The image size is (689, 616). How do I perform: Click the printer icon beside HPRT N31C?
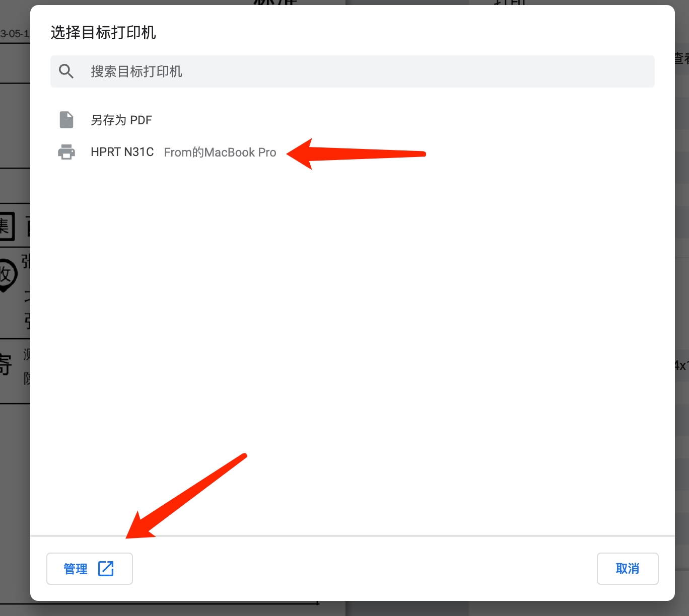pyautogui.click(x=66, y=152)
